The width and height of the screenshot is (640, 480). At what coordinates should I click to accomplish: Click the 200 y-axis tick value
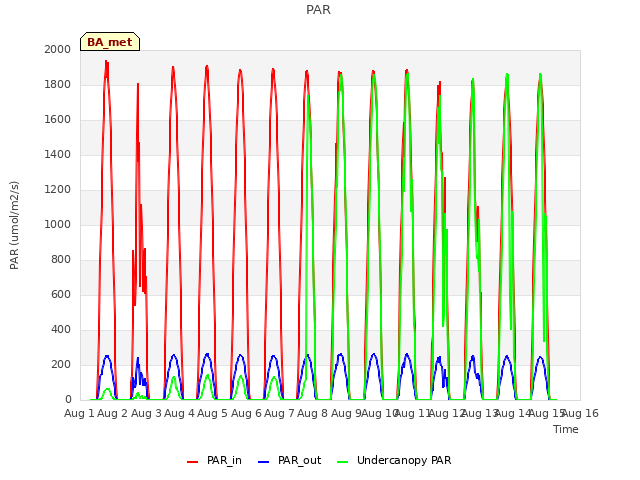[x=61, y=364]
